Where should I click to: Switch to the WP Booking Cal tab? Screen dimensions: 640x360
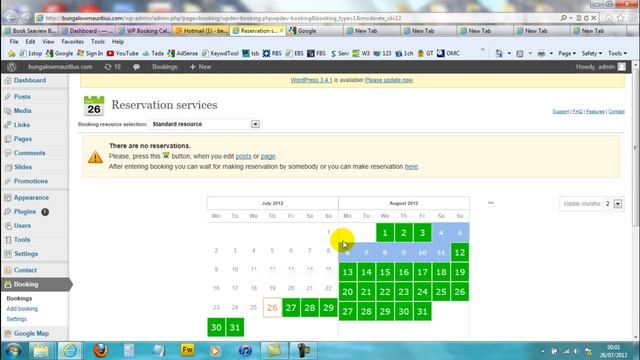click(144, 31)
